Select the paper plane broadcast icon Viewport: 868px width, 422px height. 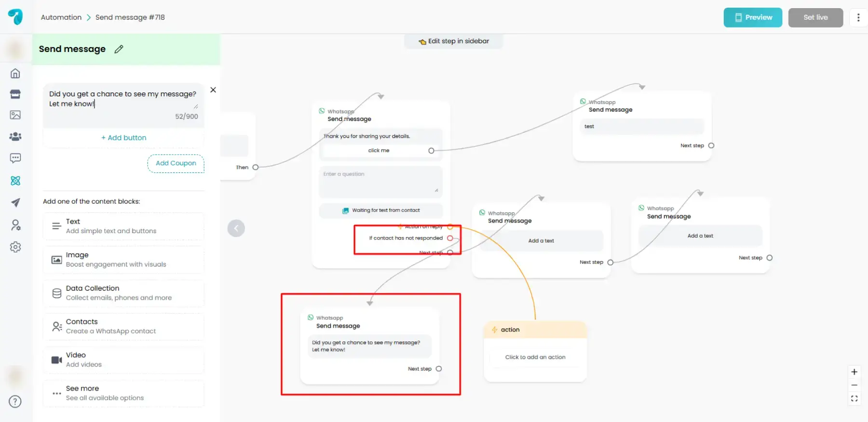tap(15, 202)
